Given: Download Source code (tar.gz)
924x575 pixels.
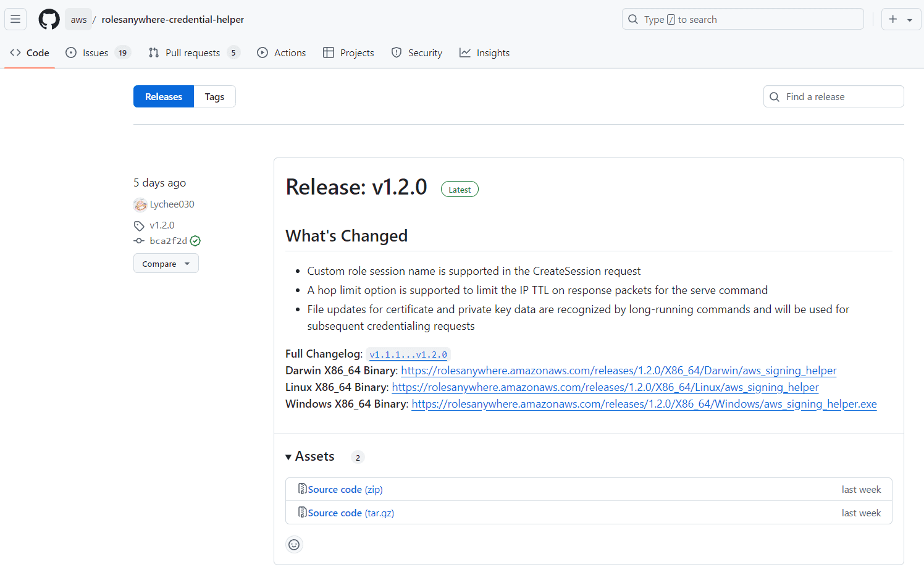Looking at the screenshot, I should 351,513.
